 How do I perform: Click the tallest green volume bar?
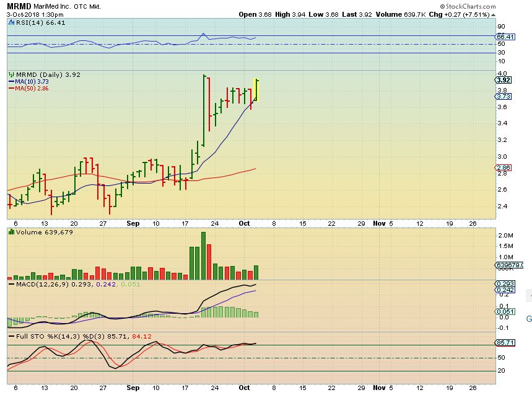(x=204, y=255)
